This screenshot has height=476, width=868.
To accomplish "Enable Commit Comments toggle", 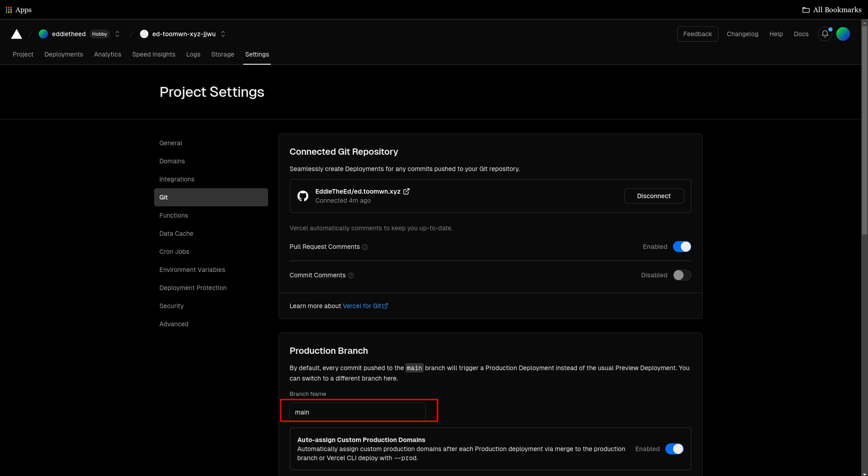I will coord(682,275).
